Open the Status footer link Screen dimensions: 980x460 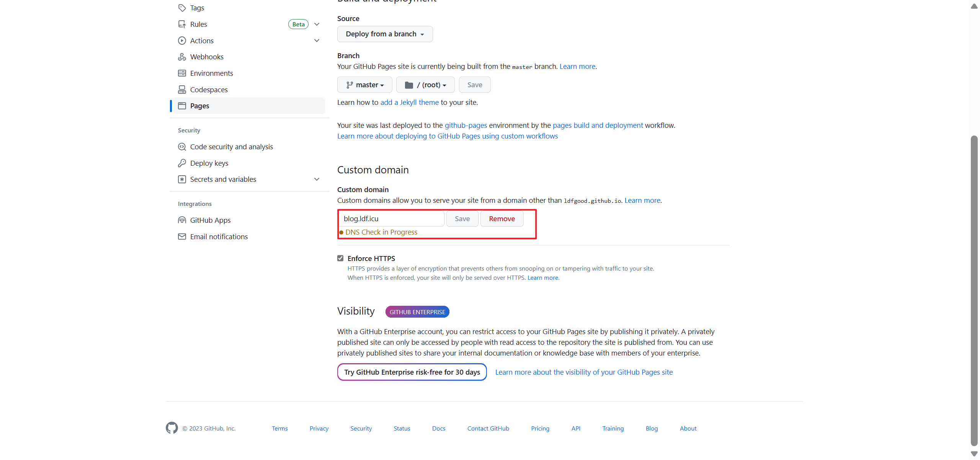pyautogui.click(x=402, y=428)
